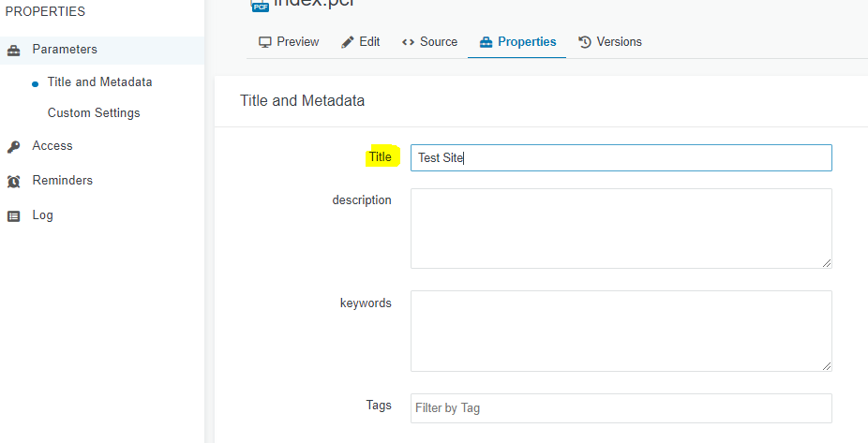Focus the Filter by Tag input

click(621, 408)
